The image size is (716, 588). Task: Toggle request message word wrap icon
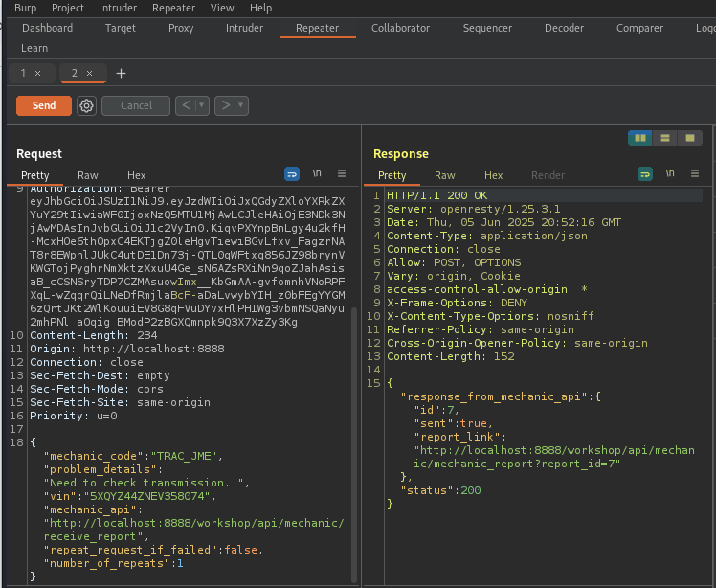(292, 173)
